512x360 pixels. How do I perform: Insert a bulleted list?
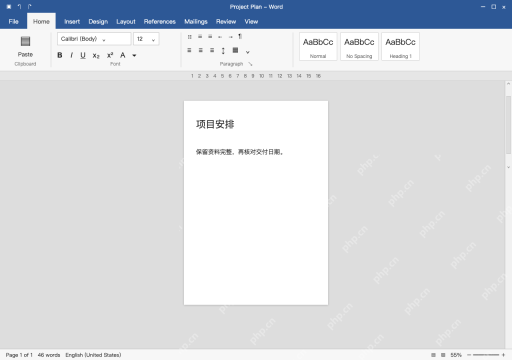[190, 37]
